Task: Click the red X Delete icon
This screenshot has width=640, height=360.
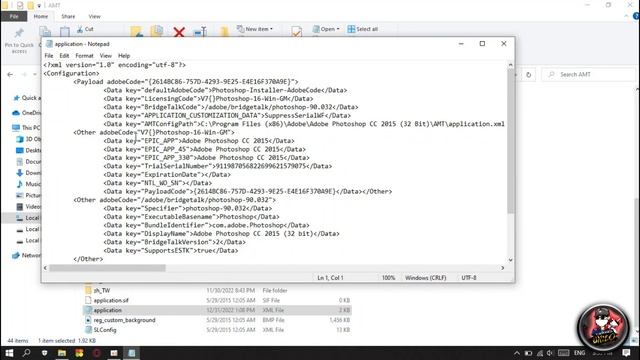Action: point(179,32)
